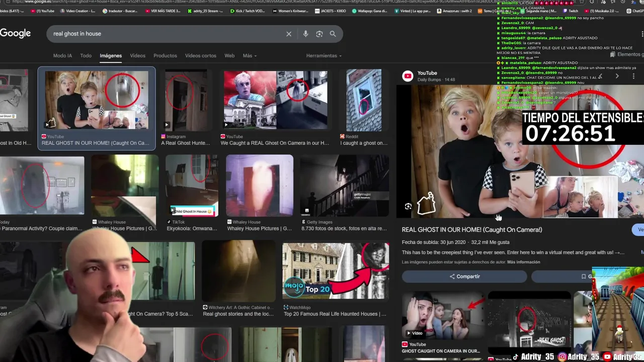Open selected REAL GHOST IN OUR HOME thumbnail
The height and width of the screenshot is (362, 644).
pos(97,100)
